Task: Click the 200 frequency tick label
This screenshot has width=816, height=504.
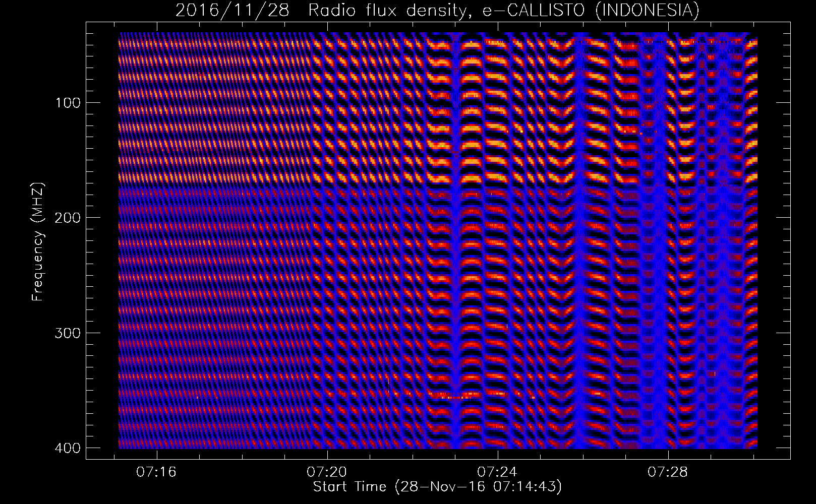Action: [x=67, y=217]
